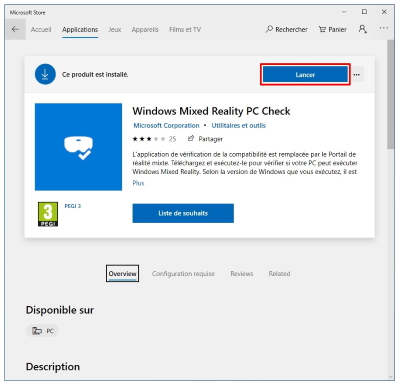Click the 'Disponible sur' heading
400x386 pixels.
pos(60,310)
